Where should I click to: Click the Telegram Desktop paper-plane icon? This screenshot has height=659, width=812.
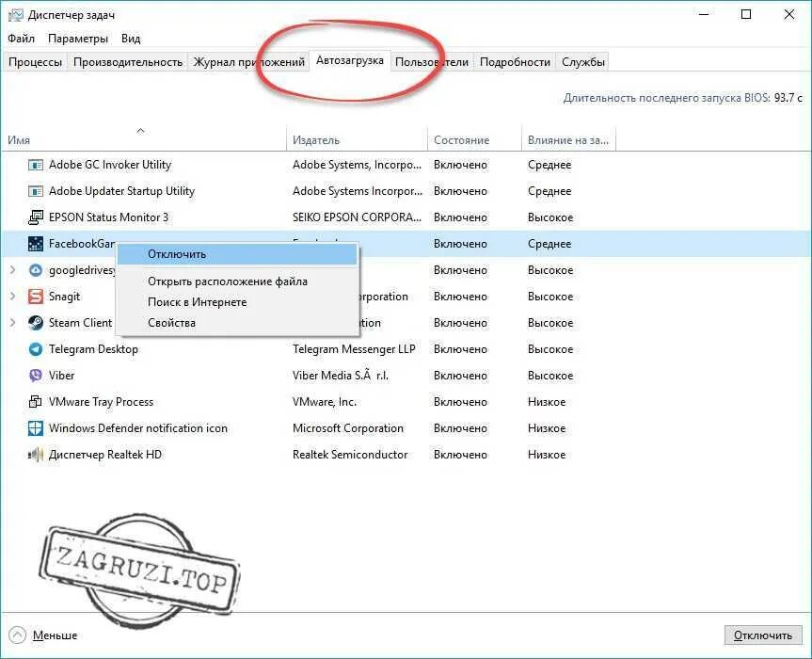(35, 349)
